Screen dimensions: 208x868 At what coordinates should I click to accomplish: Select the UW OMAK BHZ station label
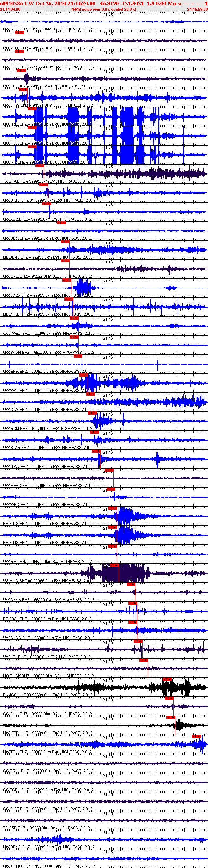[x=49, y=600]
